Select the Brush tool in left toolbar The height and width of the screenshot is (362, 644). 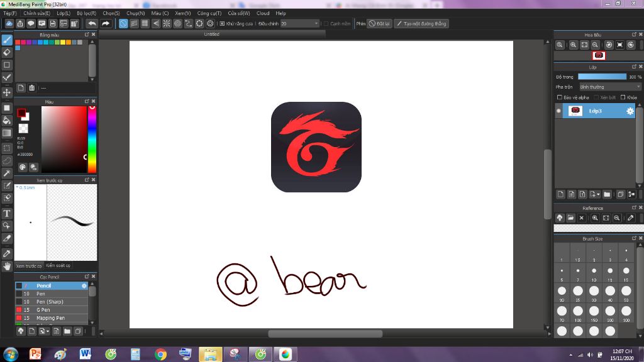(7, 40)
